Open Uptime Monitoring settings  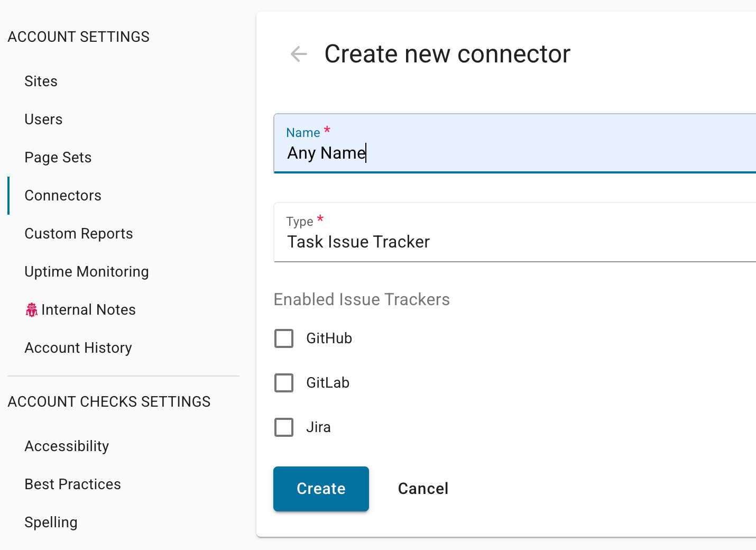tap(86, 271)
